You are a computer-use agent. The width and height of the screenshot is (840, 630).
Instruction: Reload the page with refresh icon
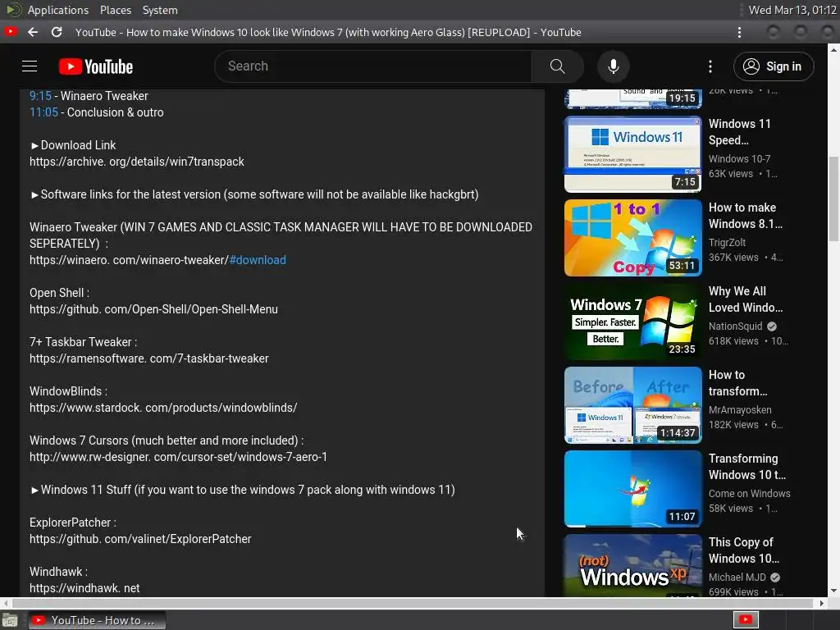coord(57,32)
